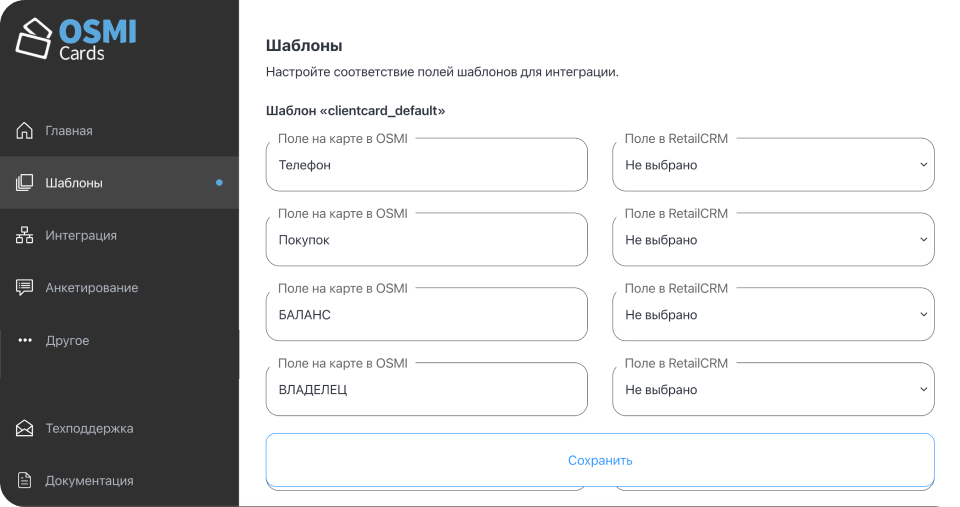Click the OSMI Cards logo

(x=76, y=39)
